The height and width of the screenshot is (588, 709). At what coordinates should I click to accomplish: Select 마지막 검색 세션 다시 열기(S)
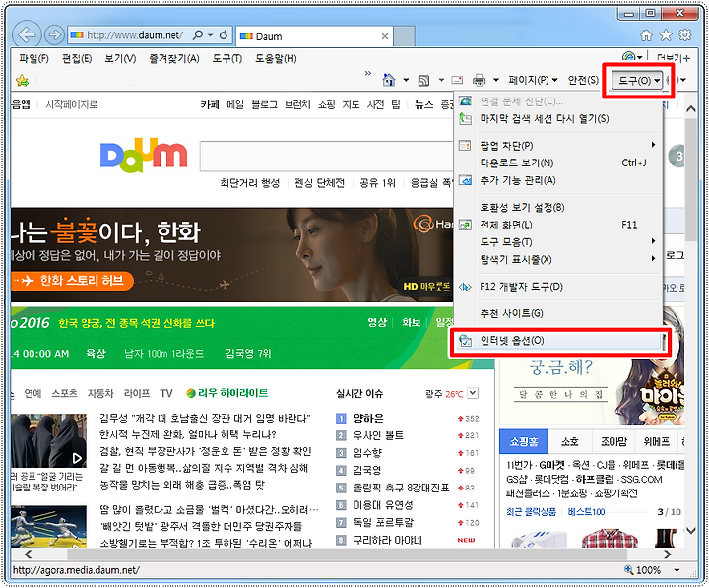pos(559,118)
